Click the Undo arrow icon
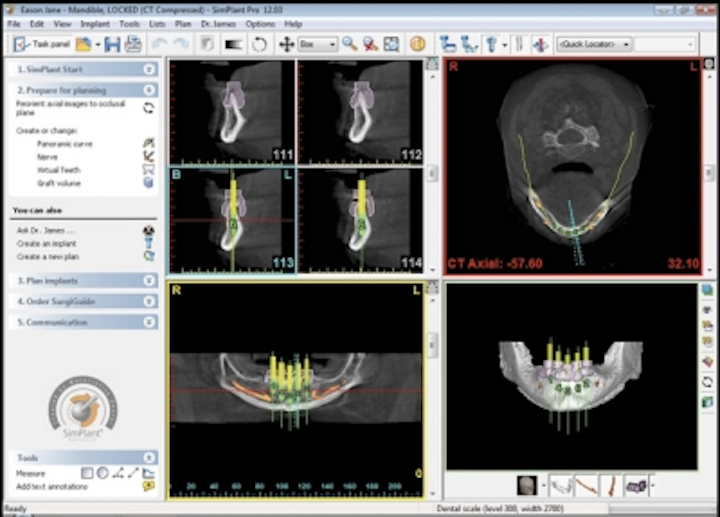This screenshot has height=517, width=720. (x=159, y=44)
